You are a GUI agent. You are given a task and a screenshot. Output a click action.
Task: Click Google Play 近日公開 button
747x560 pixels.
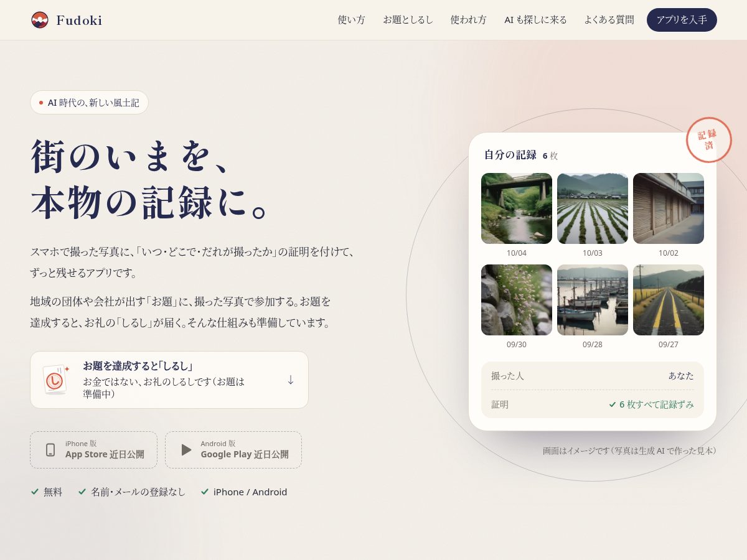pos(233,450)
